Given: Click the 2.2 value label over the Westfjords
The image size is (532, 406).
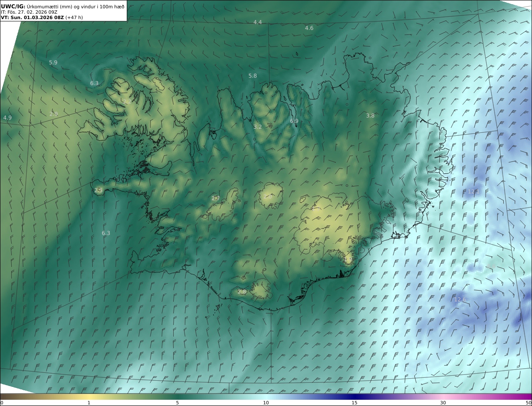Looking at the screenshot, I should pos(127,101).
